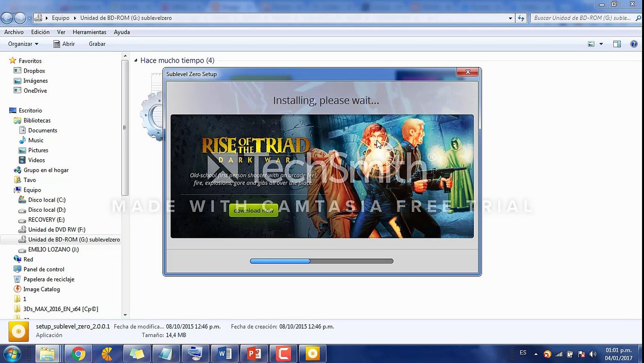Click the Grabar toolbar button
This screenshot has height=363, width=644.
(97, 44)
